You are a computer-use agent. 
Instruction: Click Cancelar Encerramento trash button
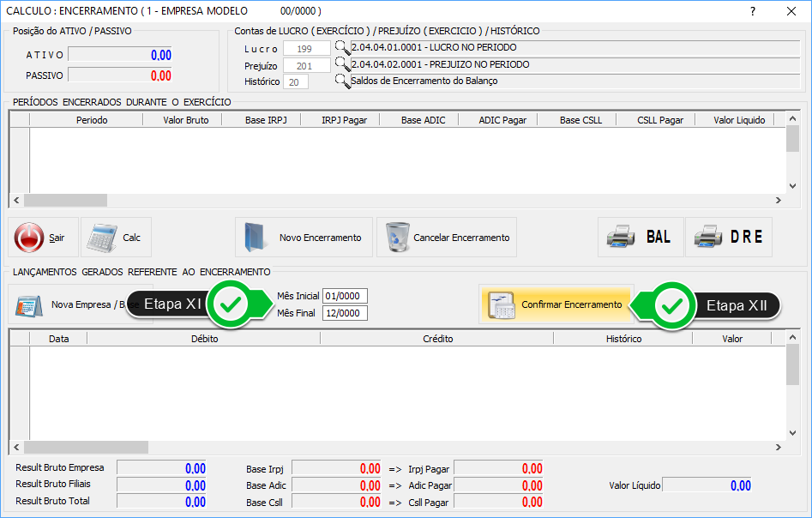pos(446,238)
